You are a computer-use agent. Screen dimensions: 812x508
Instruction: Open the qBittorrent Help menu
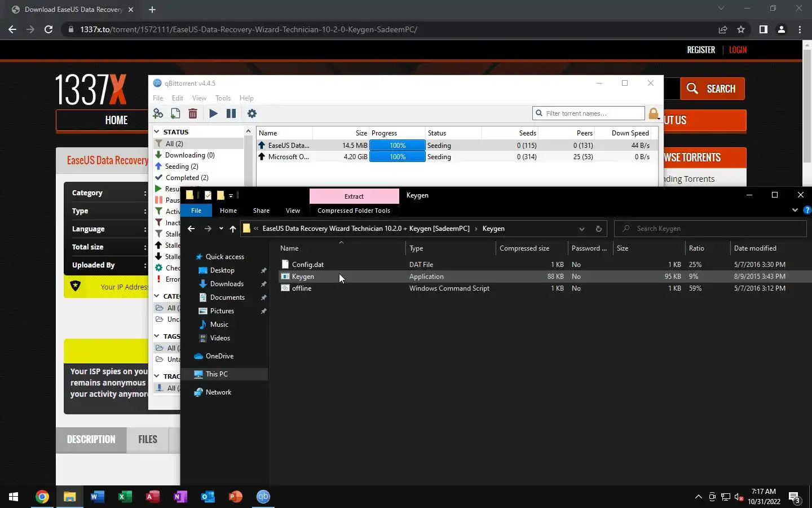pyautogui.click(x=246, y=98)
